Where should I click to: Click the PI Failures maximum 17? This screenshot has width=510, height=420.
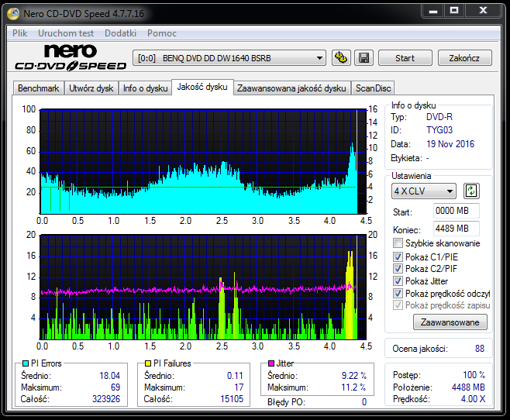coord(239,387)
